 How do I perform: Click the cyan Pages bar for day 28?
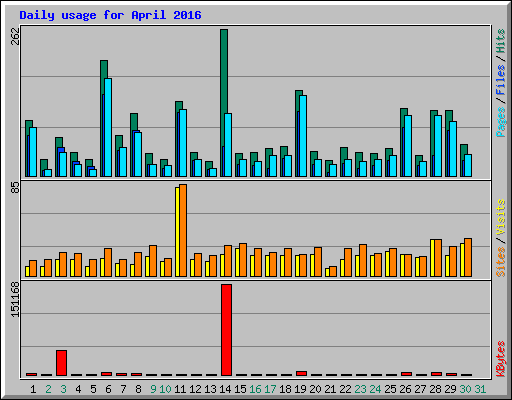(438, 146)
